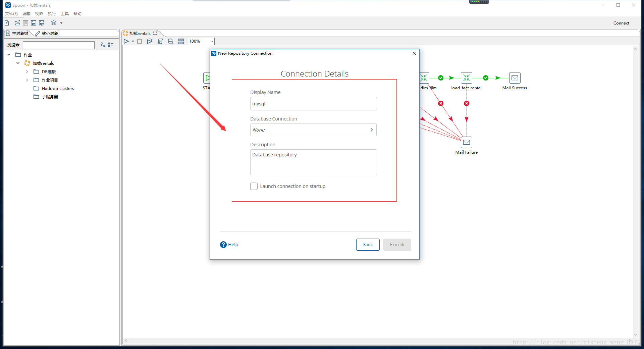Open the 文件(F) menu
644x349 pixels.
point(11,13)
